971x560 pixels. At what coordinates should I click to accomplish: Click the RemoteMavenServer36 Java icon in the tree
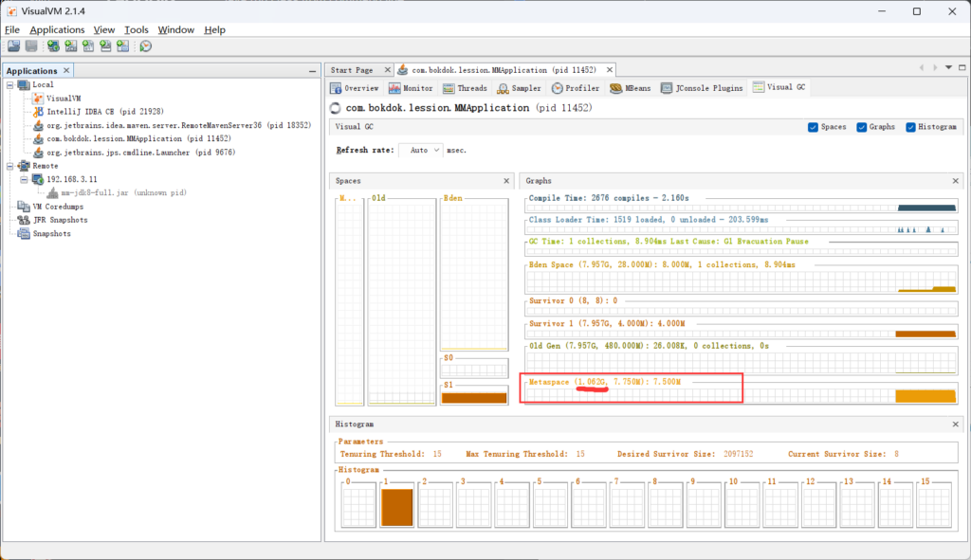pos(38,125)
